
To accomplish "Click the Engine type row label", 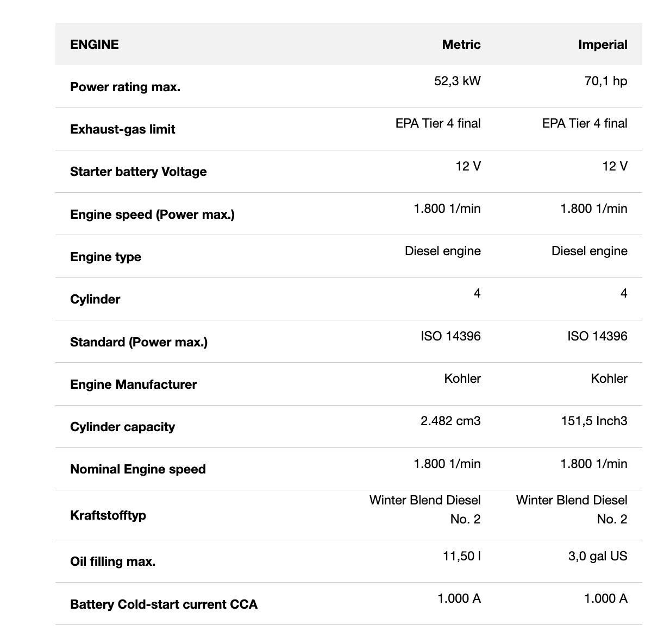I will 105,257.
